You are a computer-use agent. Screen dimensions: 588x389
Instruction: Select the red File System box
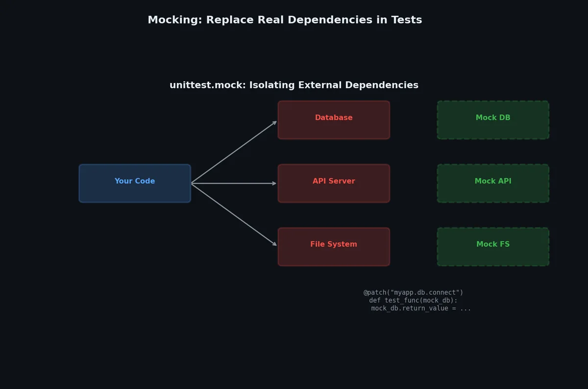[x=334, y=247]
